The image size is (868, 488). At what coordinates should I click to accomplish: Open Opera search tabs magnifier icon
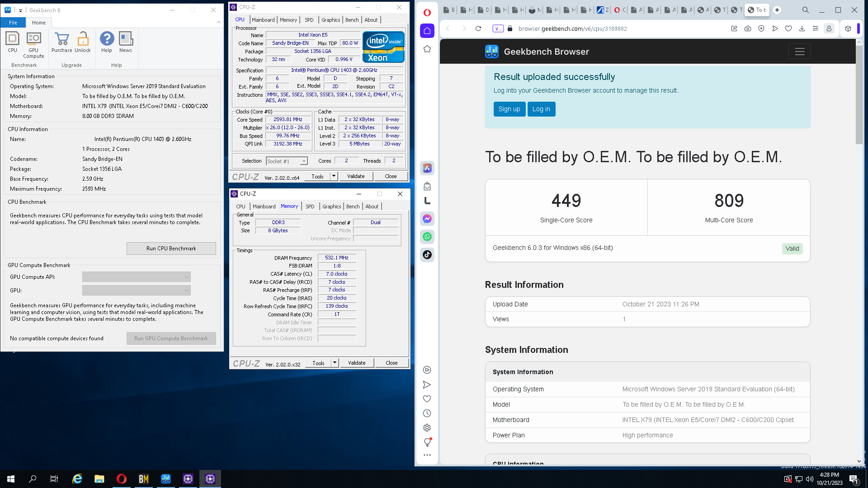coord(806,10)
